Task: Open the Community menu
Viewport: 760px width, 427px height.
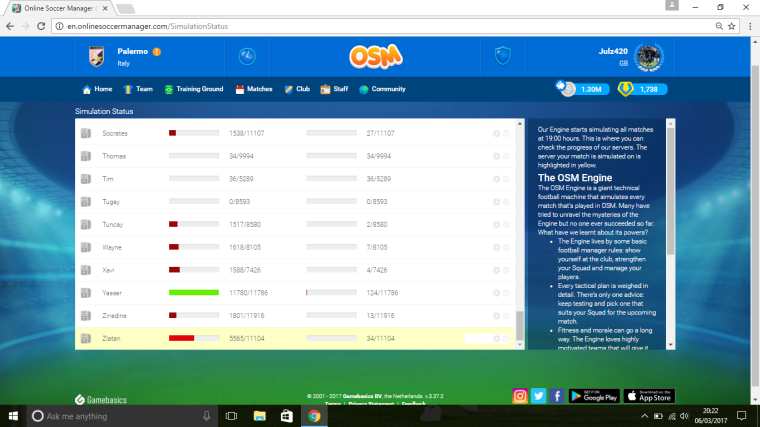Action: click(x=382, y=89)
